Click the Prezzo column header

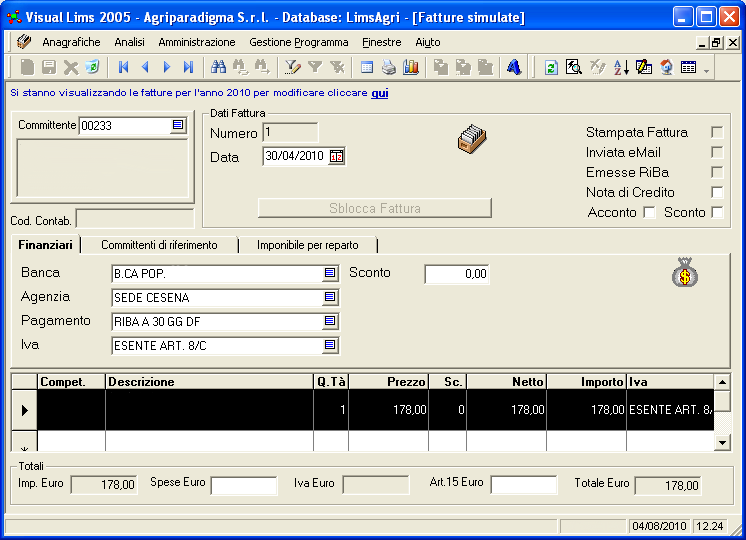[389, 382]
